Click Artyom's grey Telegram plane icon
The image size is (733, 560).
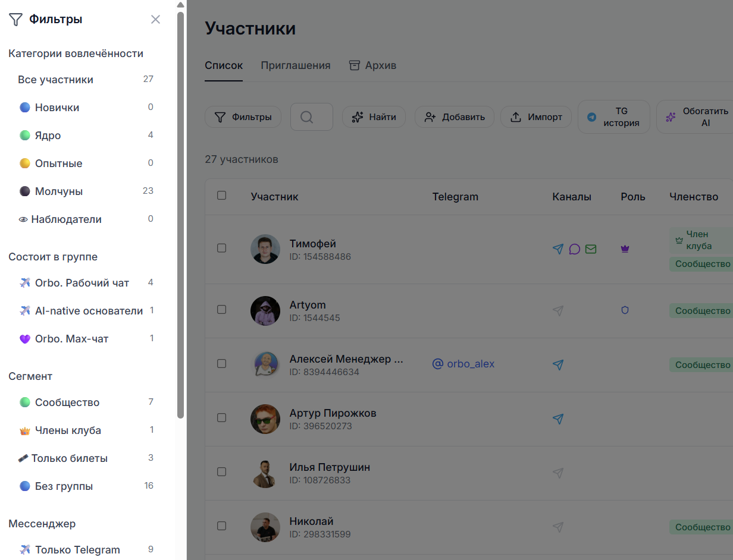(x=558, y=310)
